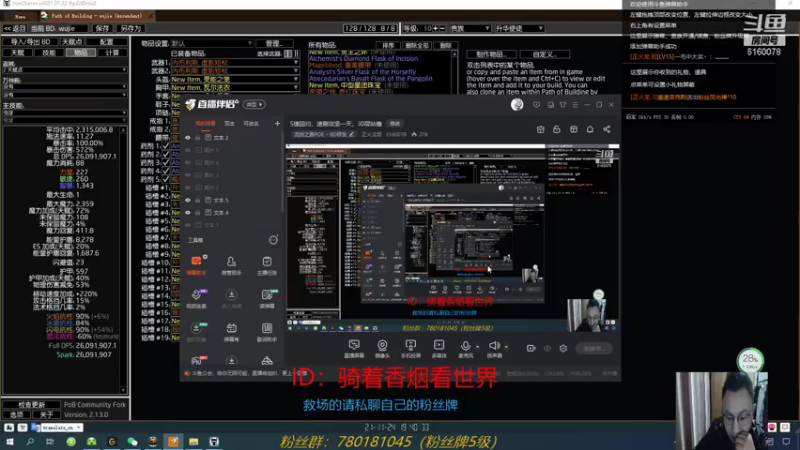
Task: Toggle the flask 1 checkbox
Action: click(x=165, y=146)
